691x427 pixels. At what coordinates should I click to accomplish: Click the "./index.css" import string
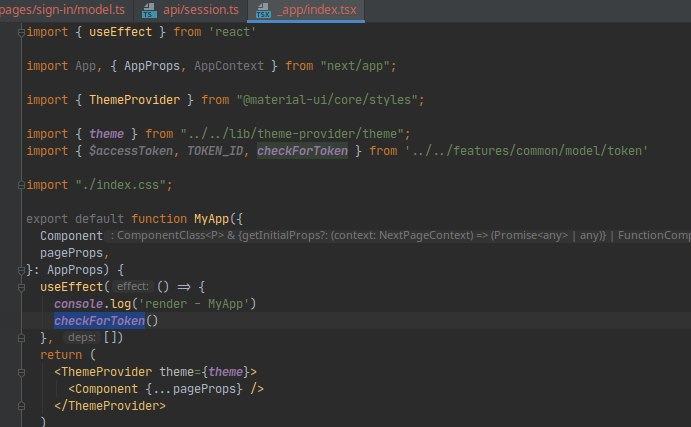click(x=120, y=185)
